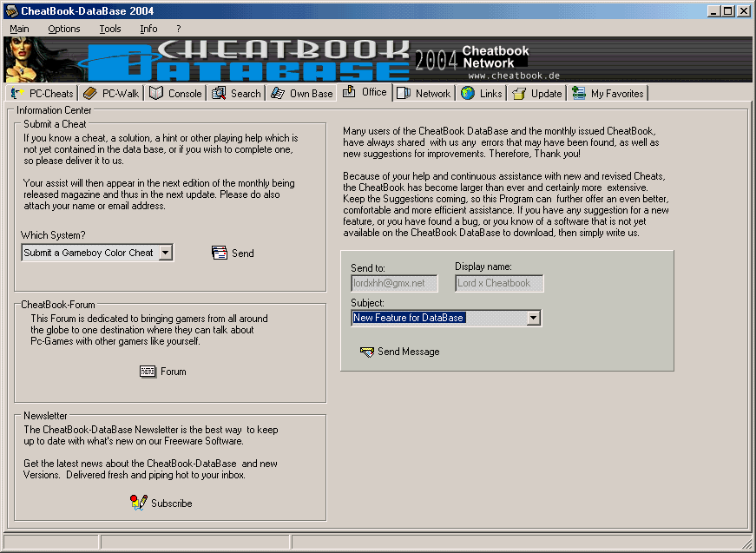Screen dimensions: 756x553
Task: Click the Own Base tab icon
Action: [x=278, y=94]
